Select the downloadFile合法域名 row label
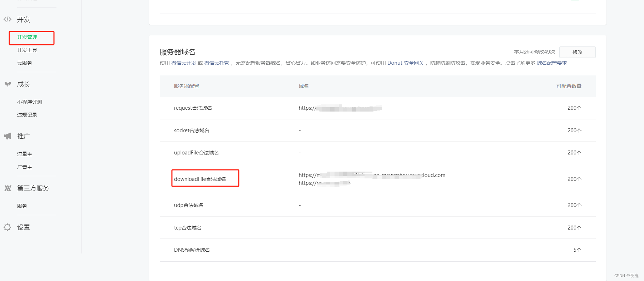644x281 pixels. click(200, 179)
